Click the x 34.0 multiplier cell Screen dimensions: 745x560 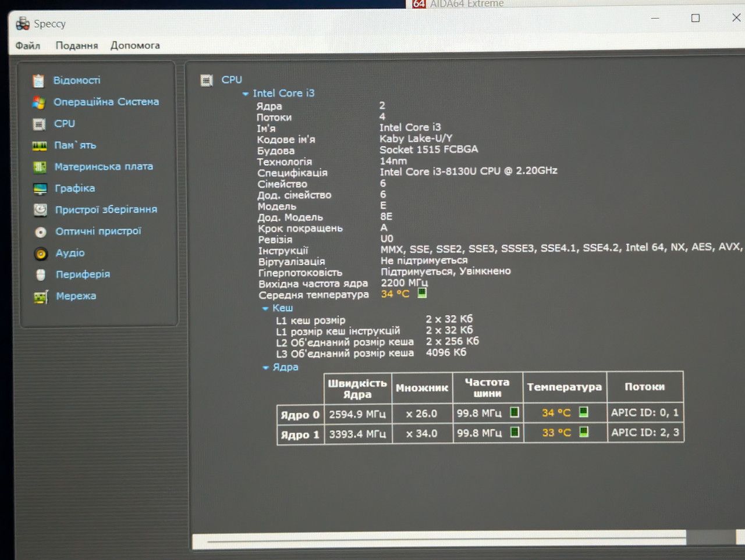click(422, 433)
